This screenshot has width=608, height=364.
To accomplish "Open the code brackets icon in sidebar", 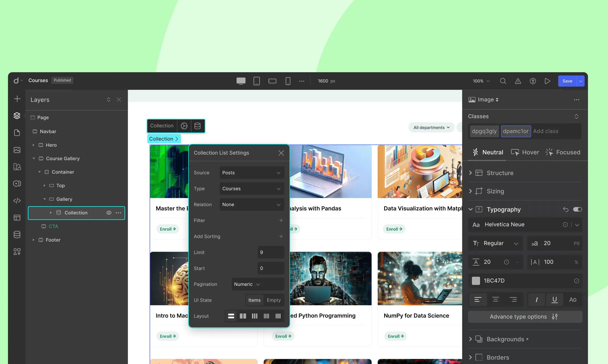I will point(17,200).
